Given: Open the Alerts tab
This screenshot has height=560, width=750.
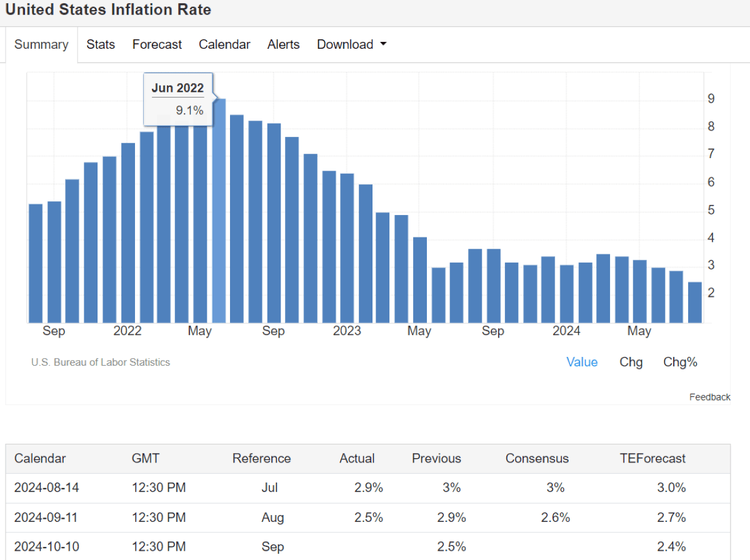Looking at the screenshot, I should [283, 44].
